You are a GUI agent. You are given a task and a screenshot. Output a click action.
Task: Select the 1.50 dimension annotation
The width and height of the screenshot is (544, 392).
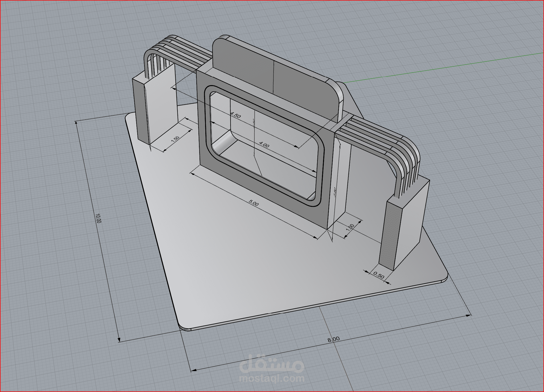tap(175, 139)
